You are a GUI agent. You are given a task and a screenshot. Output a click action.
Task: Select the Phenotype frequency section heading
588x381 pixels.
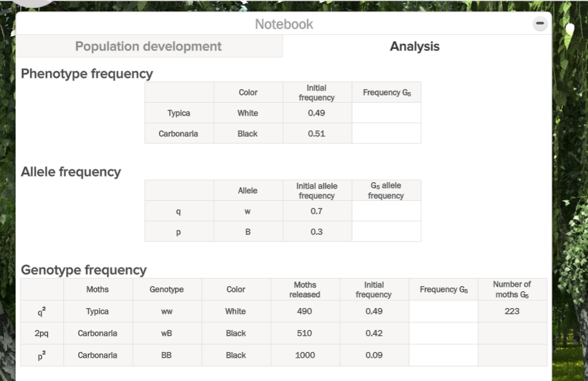click(87, 74)
